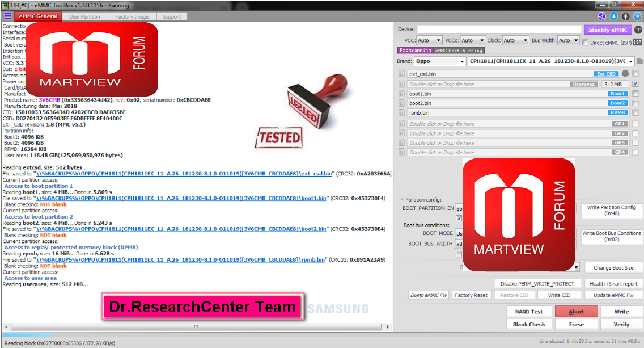The width and height of the screenshot is (644, 348).
Task: Click the gray Userarea badge
Action: point(584,85)
